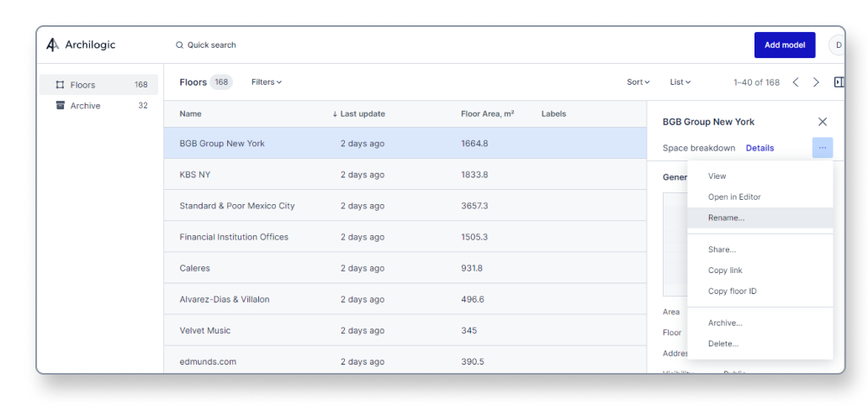Click the three-dots more options button
868x410 pixels.
pos(823,148)
